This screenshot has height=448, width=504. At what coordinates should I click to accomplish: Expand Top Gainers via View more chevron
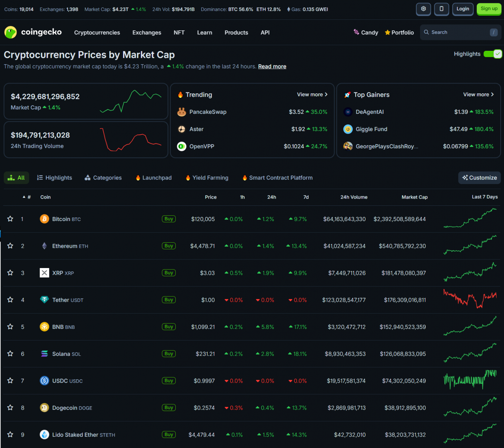[492, 94]
